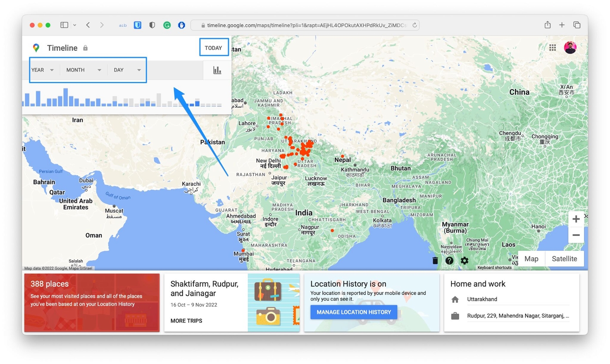This screenshot has width=610, height=364.
Task: Click the red dot near Nepal
Action: pos(343,156)
